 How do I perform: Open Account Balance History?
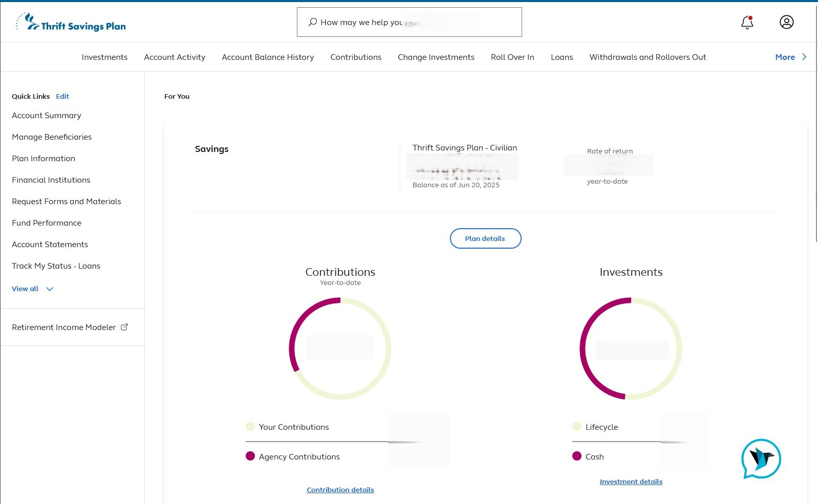tap(268, 57)
